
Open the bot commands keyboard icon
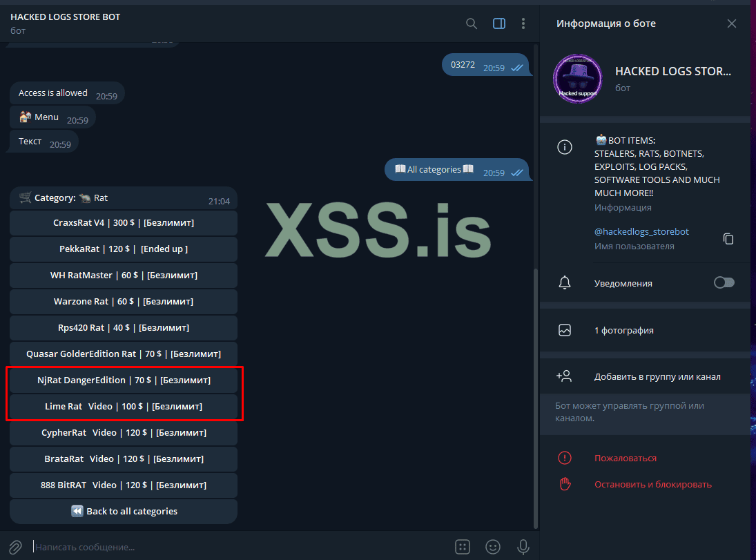click(463, 546)
